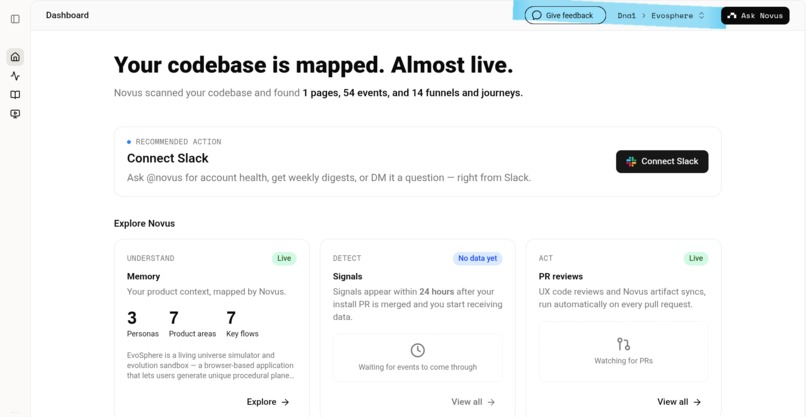This screenshot has width=806, height=417.
Task: Click the DETECT label
Action: 347,258
